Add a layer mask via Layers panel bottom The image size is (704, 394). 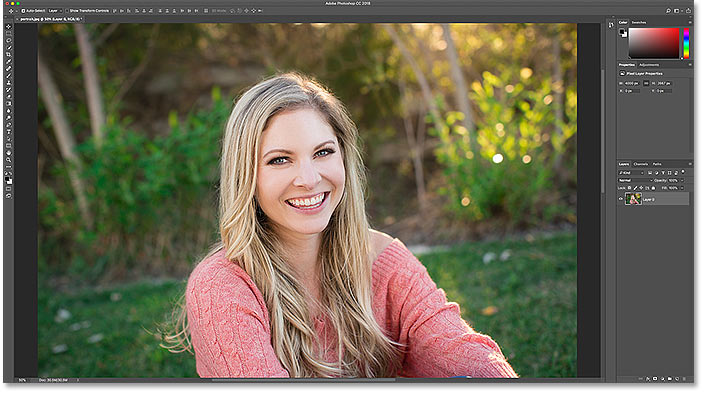[x=655, y=379]
